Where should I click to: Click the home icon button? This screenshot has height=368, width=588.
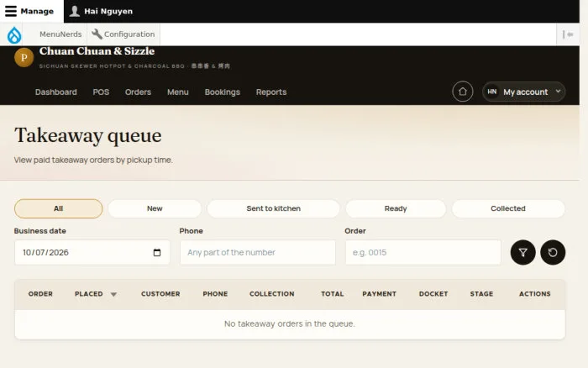coord(462,92)
